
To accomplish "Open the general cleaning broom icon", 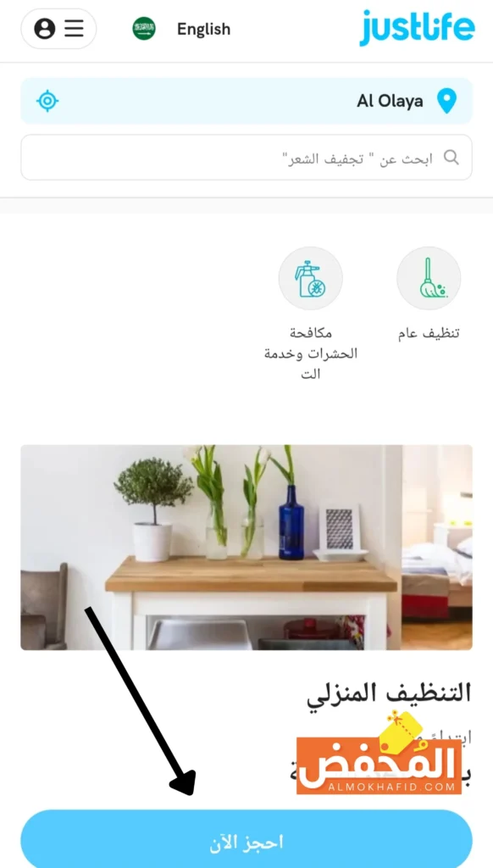I will click(429, 278).
